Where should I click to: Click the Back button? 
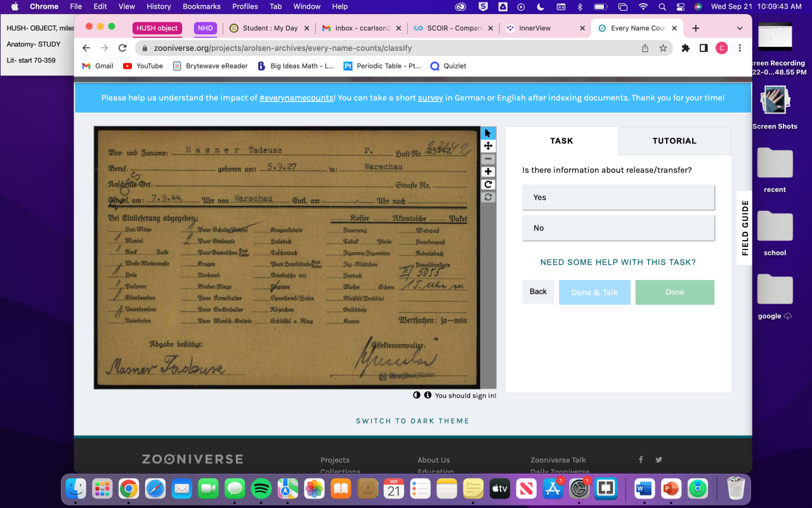538,291
